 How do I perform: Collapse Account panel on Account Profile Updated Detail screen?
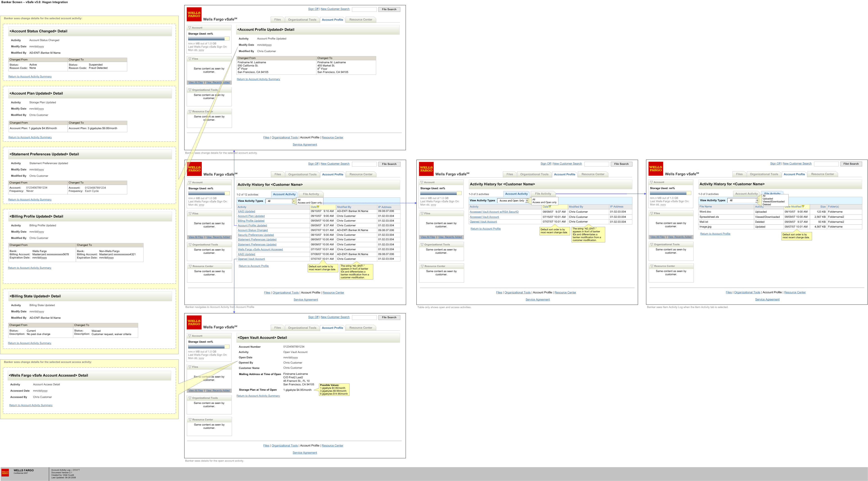pos(190,28)
